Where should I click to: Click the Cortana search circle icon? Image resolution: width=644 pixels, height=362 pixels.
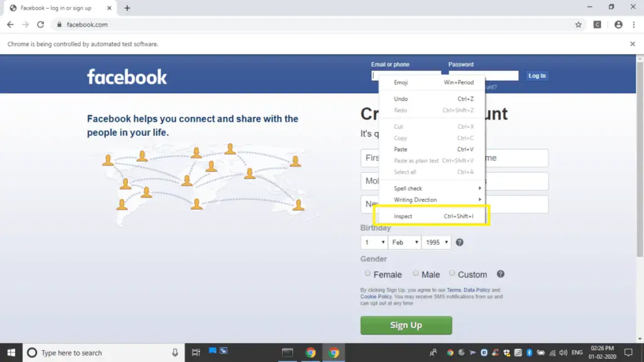[x=32, y=353]
